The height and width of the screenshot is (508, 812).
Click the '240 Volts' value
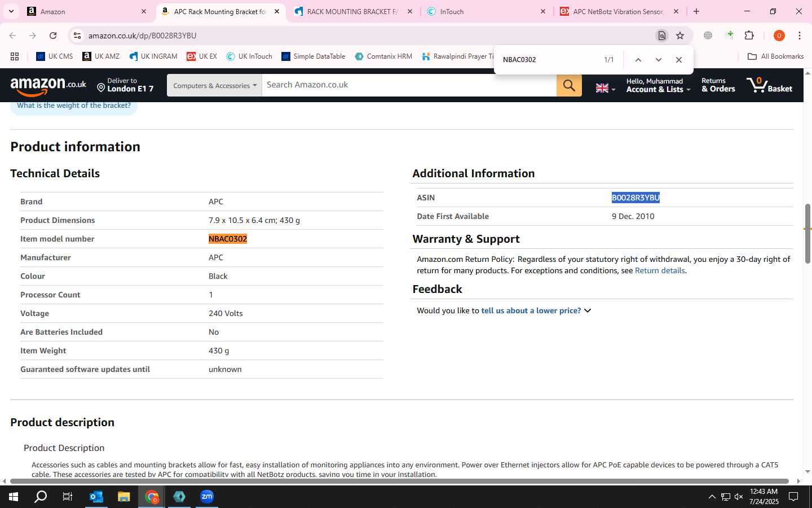pos(226,313)
